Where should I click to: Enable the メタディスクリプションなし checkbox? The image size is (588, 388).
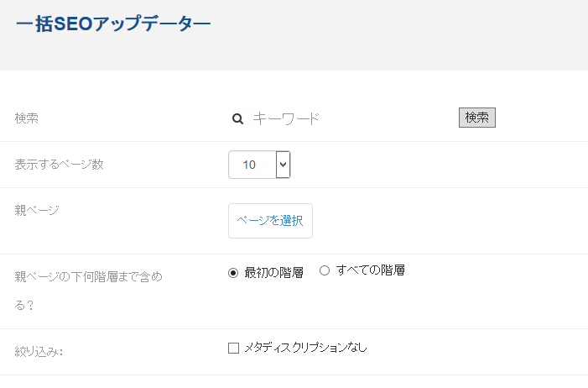click(233, 349)
